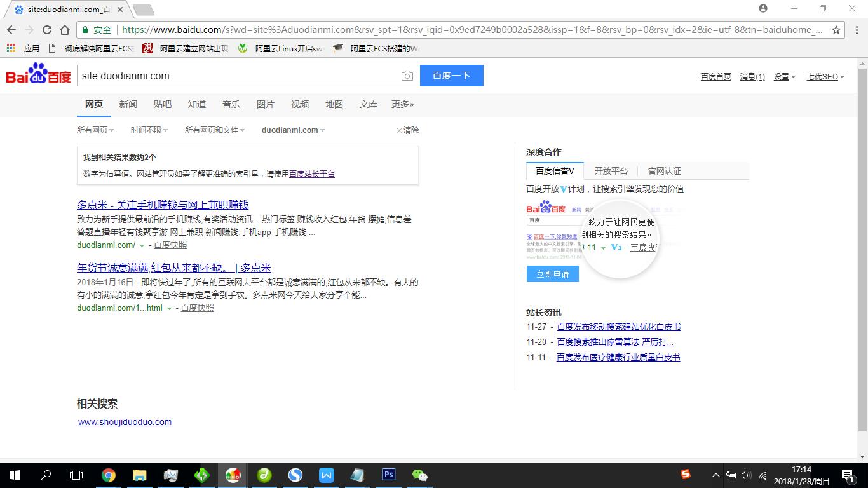Click Sogou input method tray icon
Image resolution: width=868 pixels, height=488 pixels.
[x=686, y=474]
